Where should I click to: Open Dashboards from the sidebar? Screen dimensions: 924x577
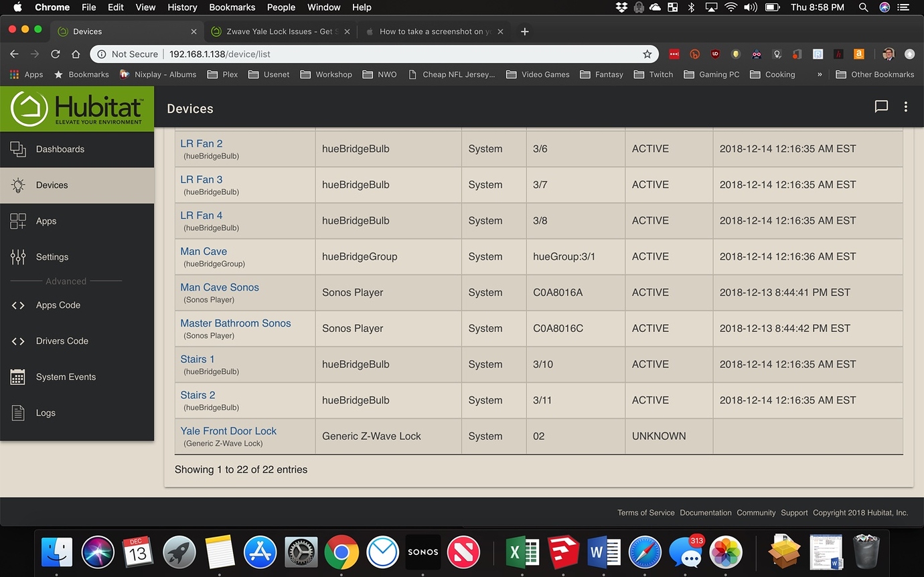coord(60,149)
